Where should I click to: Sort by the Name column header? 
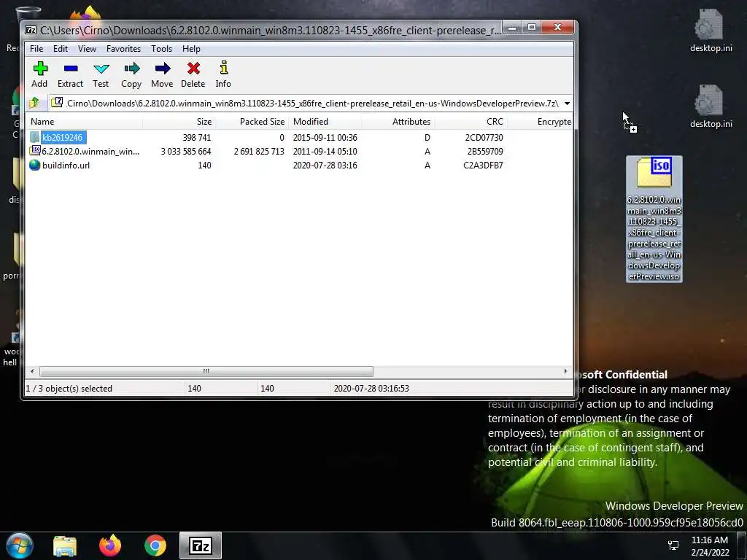tap(84, 122)
